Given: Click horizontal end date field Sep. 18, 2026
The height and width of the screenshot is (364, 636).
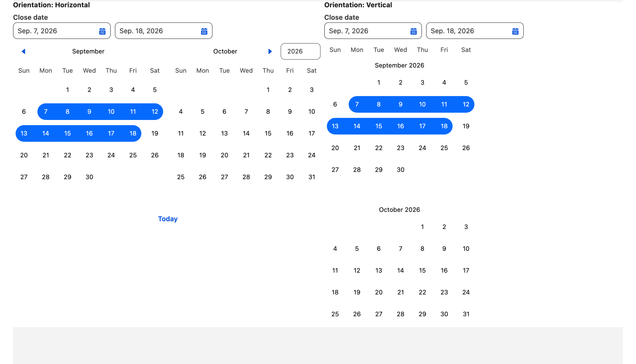Looking at the screenshot, I should [x=164, y=31].
